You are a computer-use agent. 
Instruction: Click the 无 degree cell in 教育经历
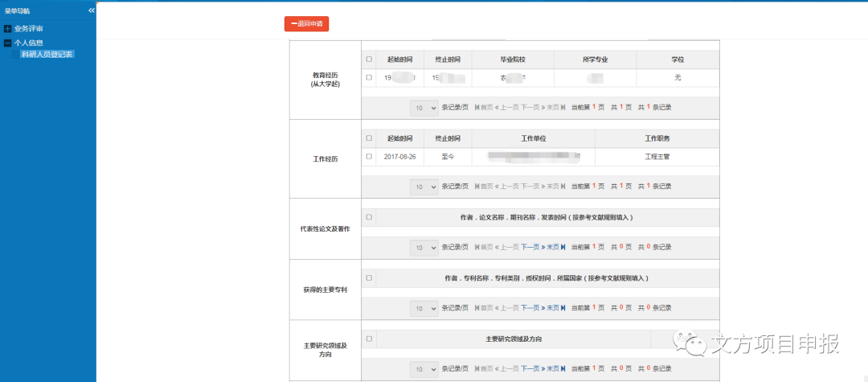[x=678, y=78]
